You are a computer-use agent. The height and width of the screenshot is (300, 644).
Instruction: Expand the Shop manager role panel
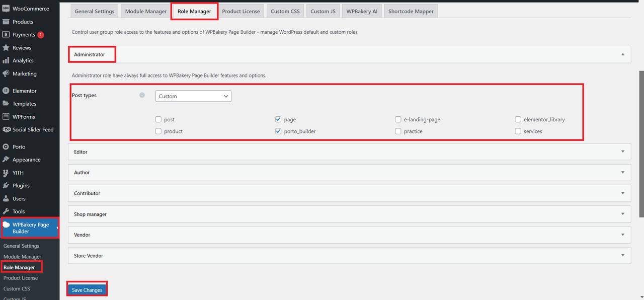349,214
